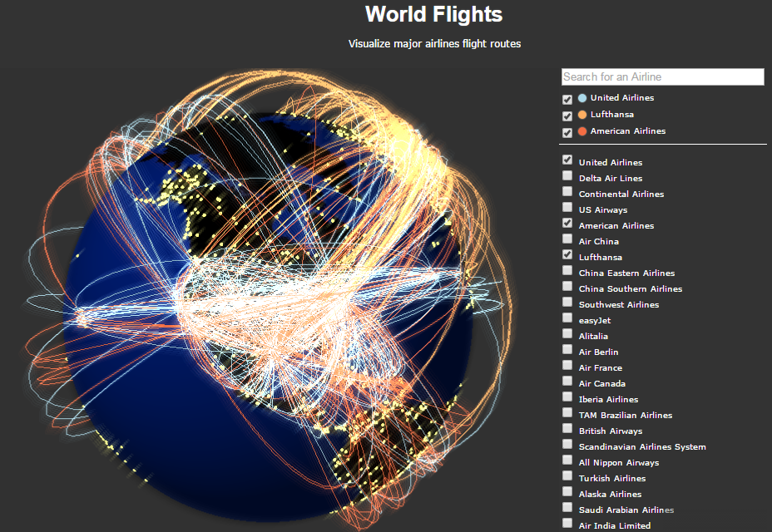
Task: Click the red American Airlines color dot
Action: [x=582, y=131]
